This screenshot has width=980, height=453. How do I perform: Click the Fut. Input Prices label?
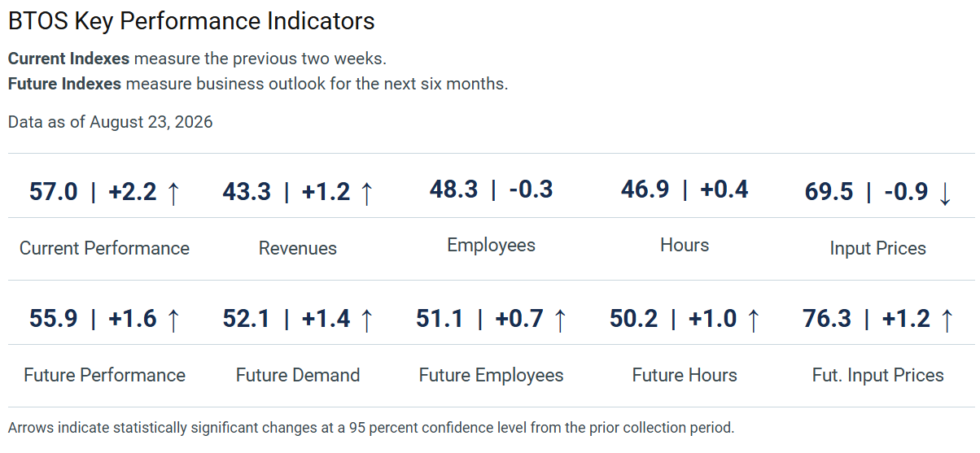(x=878, y=375)
